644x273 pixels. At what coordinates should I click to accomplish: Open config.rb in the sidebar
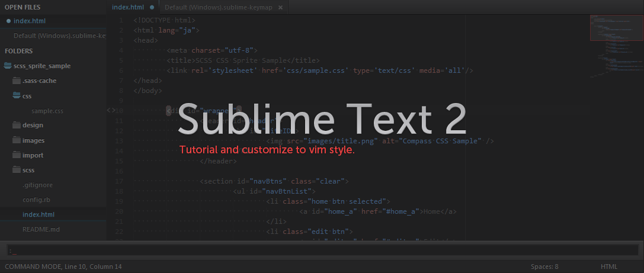pos(36,200)
